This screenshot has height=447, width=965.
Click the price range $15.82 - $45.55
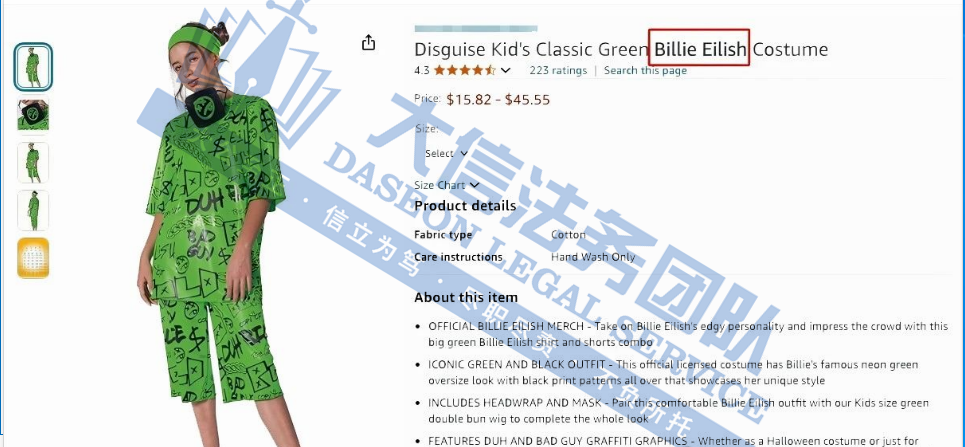(x=498, y=100)
